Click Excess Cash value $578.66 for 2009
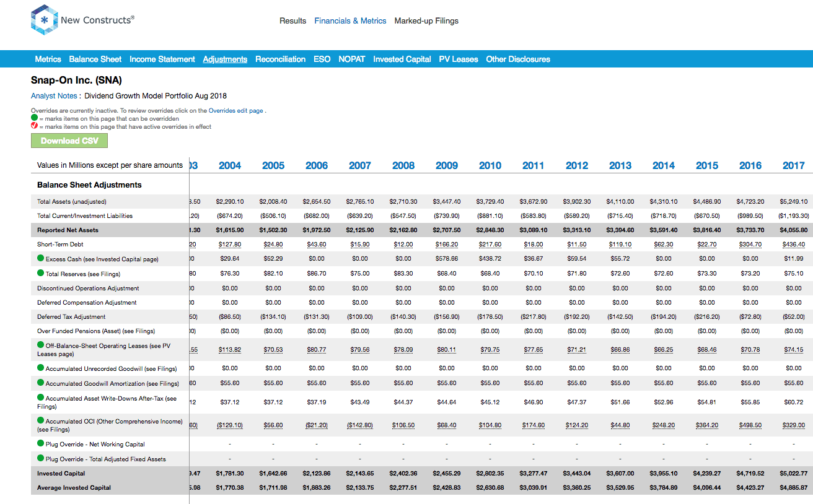The height and width of the screenshot is (504, 813). click(x=447, y=259)
